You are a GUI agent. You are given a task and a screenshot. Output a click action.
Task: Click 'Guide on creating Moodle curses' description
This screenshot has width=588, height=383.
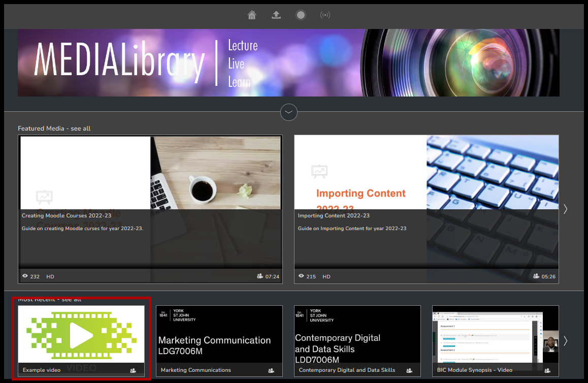click(x=82, y=229)
